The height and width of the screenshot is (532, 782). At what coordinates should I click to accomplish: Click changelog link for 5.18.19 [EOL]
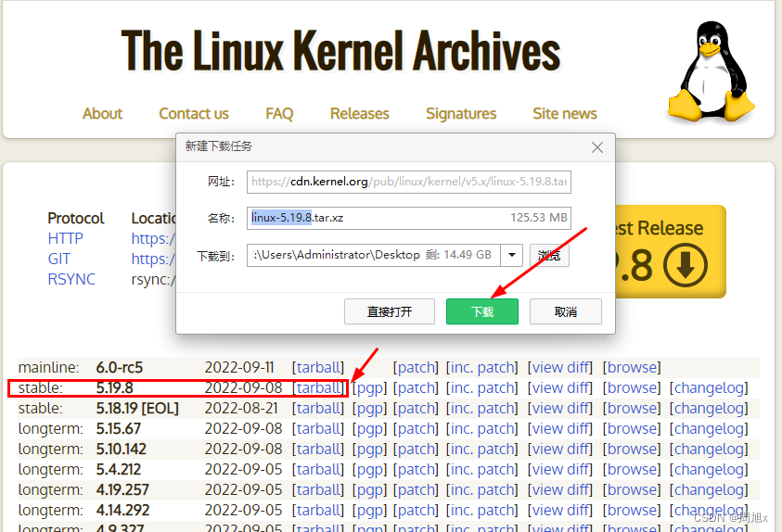tap(709, 409)
